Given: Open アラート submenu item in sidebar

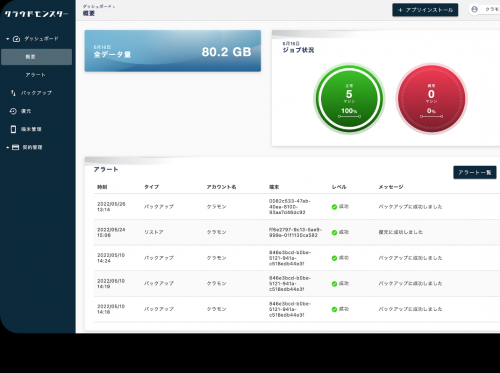Looking at the screenshot, I should coord(36,75).
